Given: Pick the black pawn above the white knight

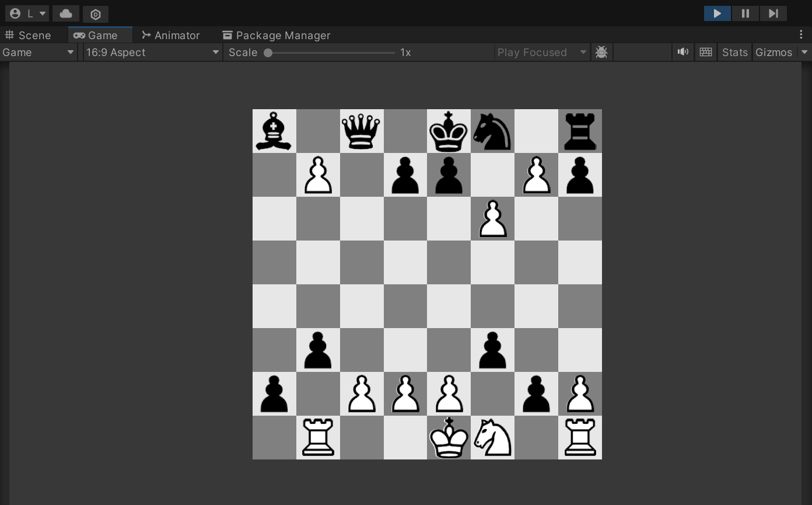Looking at the screenshot, I should coord(492,350).
